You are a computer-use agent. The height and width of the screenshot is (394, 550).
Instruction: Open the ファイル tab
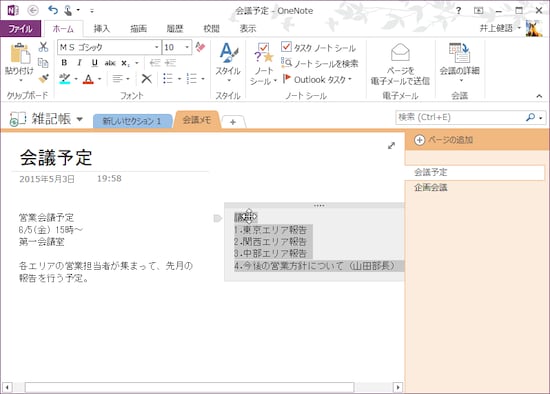pyautogui.click(x=20, y=28)
